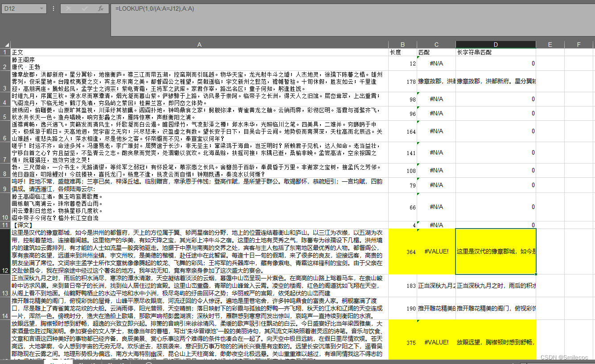Click length value 66 in column B
The height and width of the screenshot is (364, 595).
[403, 207]
